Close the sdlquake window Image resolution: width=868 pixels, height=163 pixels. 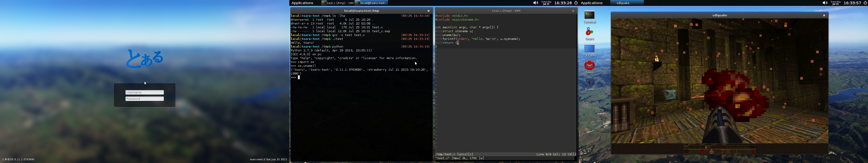824,15
